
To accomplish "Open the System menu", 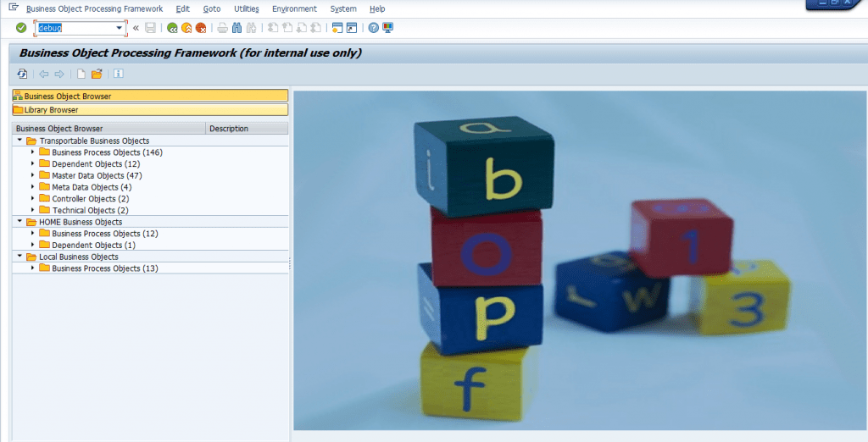I will 343,8.
